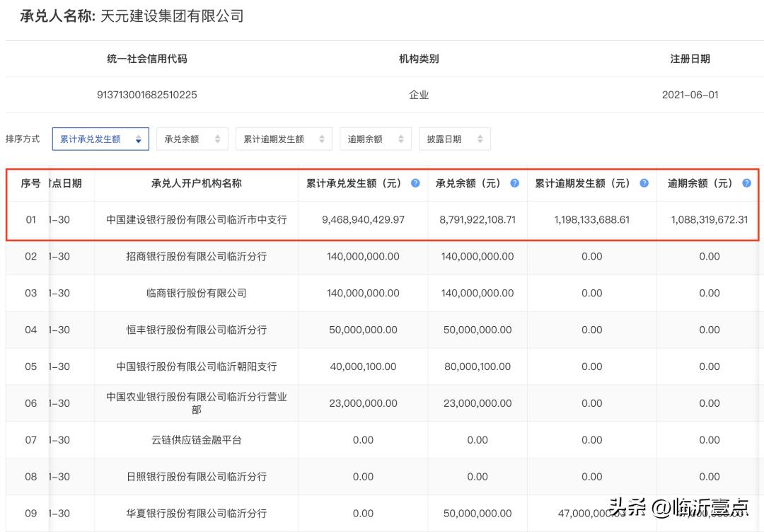Open help icon beside 累计承兑发生额 header
This screenshot has width=764, height=532.
tap(415, 183)
